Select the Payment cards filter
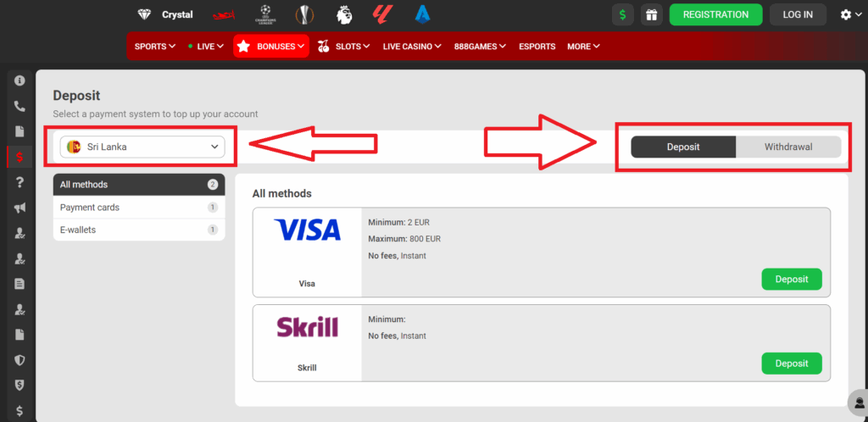868x422 pixels. 139,208
